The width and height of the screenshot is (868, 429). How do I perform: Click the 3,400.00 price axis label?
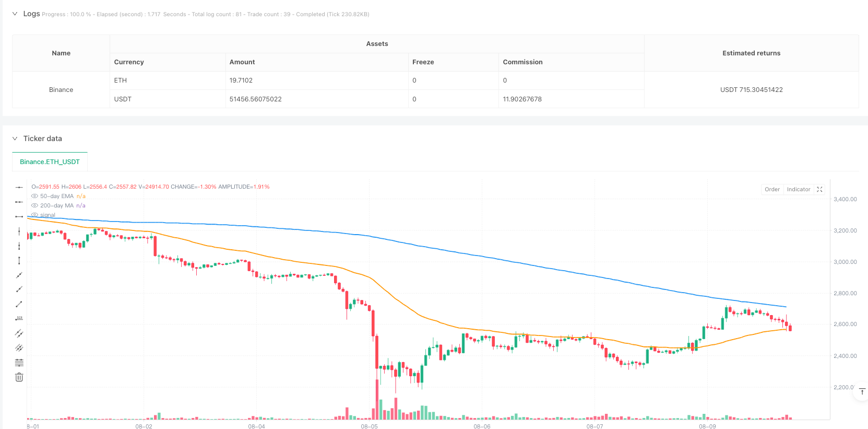845,200
